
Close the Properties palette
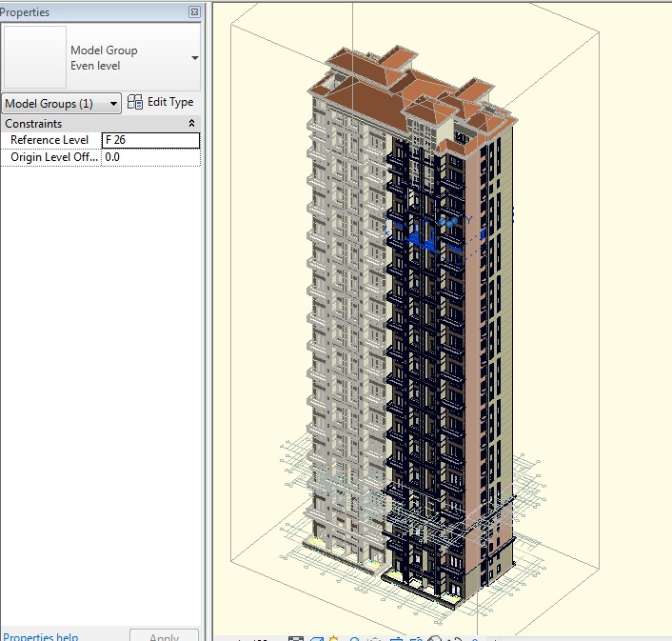coord(194,12)
